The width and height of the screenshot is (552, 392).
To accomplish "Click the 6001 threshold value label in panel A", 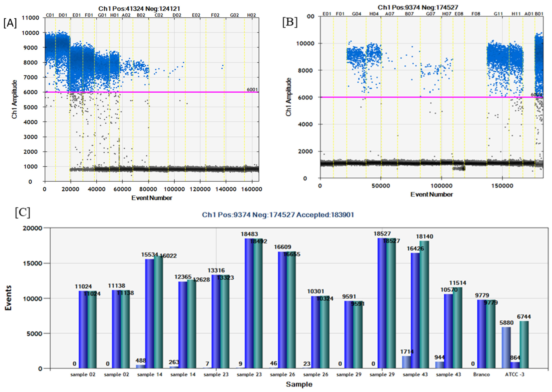I will [252, 90].
